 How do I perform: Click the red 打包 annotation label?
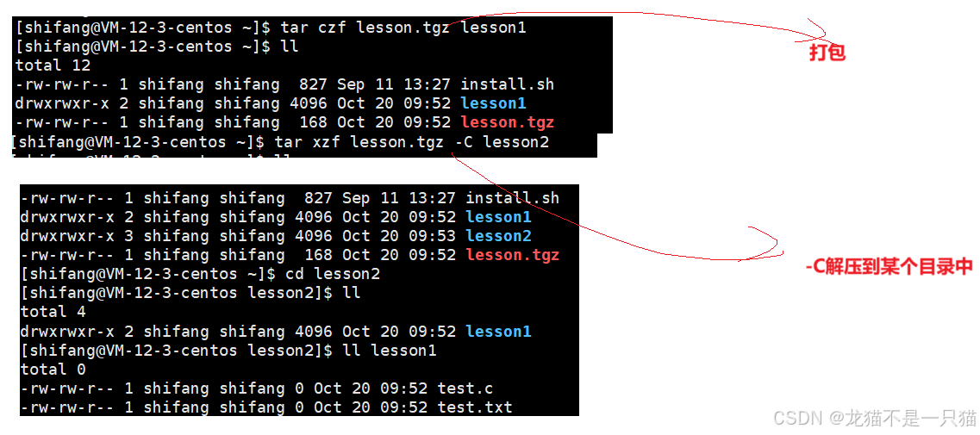coord(827,53)
